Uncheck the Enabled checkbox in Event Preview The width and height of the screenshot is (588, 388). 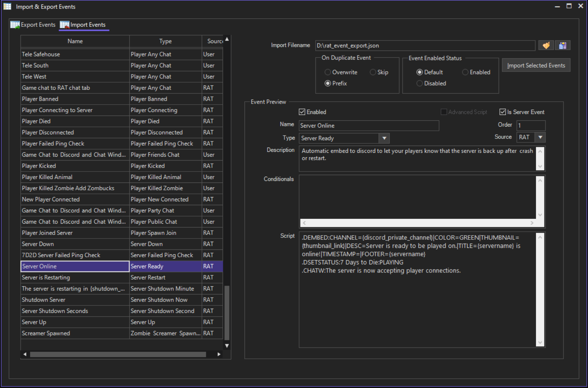pyautogui.click(x=302, y=112)
